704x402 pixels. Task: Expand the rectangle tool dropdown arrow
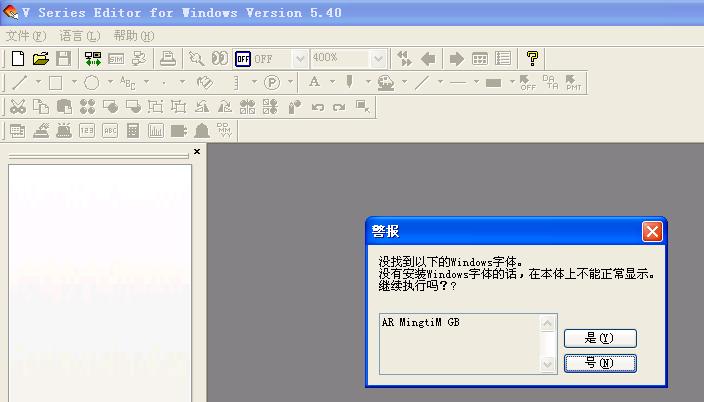coord(76,83)
